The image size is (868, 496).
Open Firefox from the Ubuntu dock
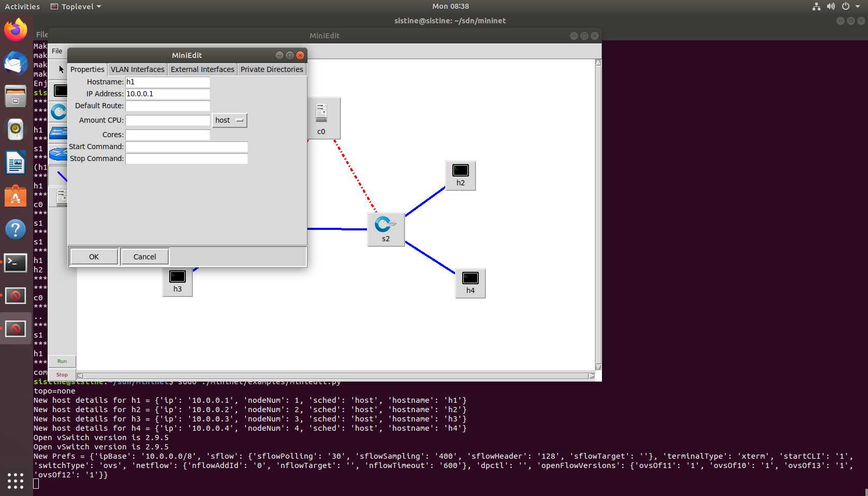[x=16, y=30]
